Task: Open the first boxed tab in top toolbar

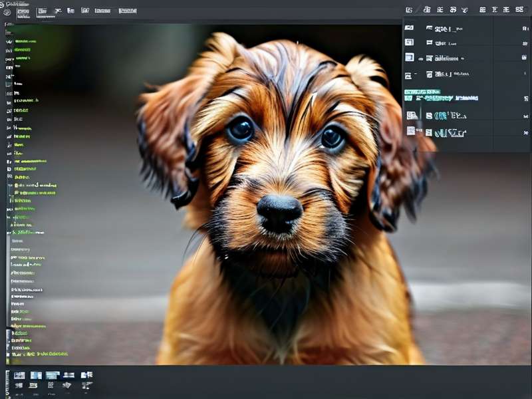Action: (23, 13)
